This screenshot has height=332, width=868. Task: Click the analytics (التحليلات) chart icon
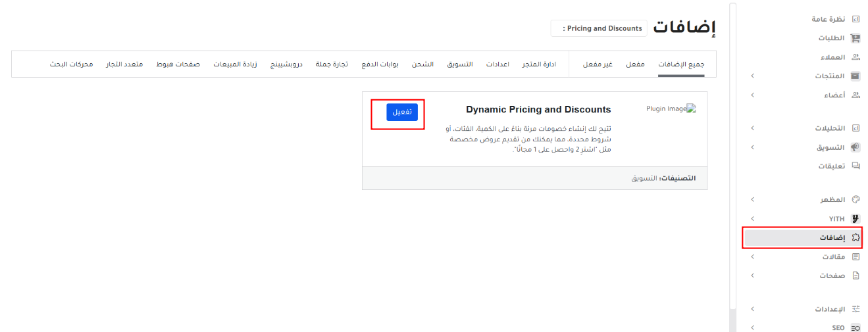click(856, 128)
